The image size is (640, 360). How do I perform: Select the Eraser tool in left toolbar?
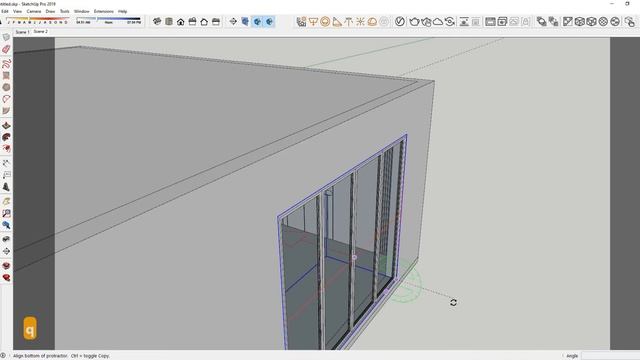(6, 49)
